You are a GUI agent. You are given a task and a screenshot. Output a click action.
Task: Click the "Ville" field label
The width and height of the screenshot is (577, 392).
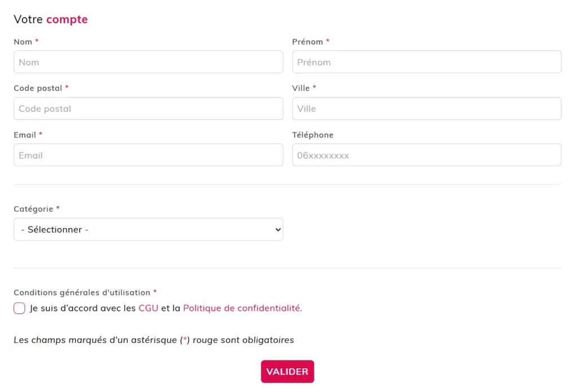coord(301,88)
